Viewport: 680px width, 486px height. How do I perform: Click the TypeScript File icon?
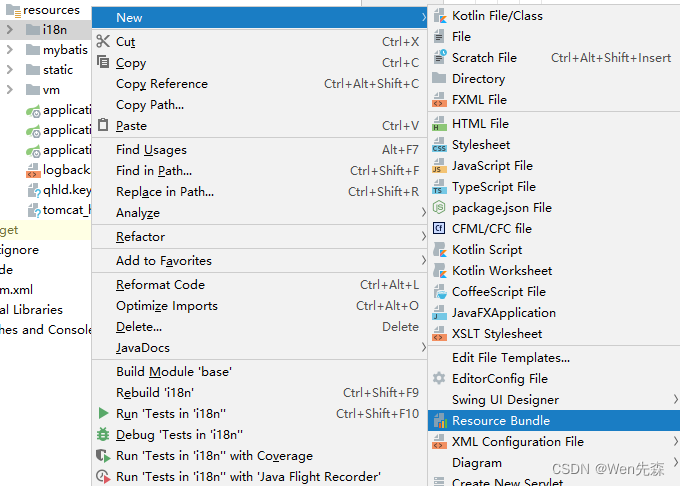(439, 186)
